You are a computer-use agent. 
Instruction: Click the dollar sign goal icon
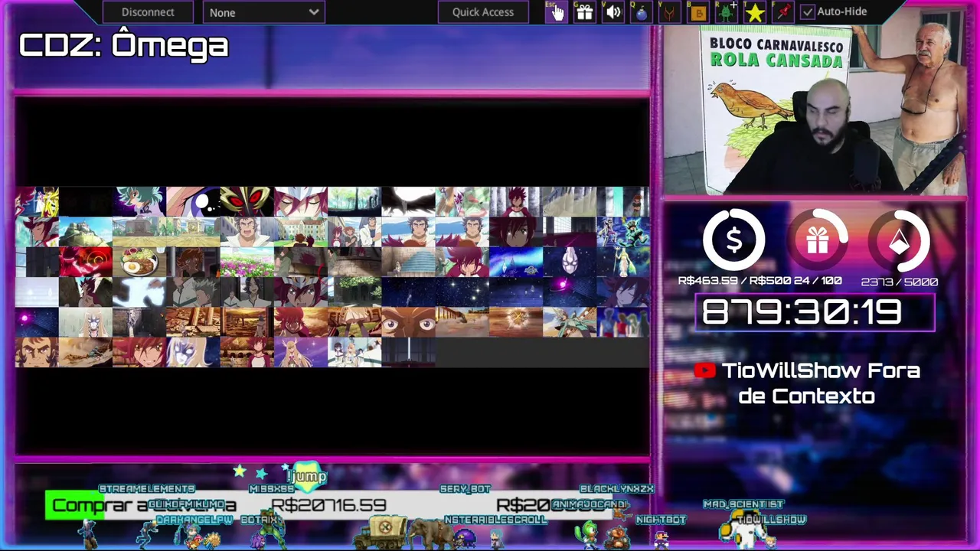(x=733, y=240)
